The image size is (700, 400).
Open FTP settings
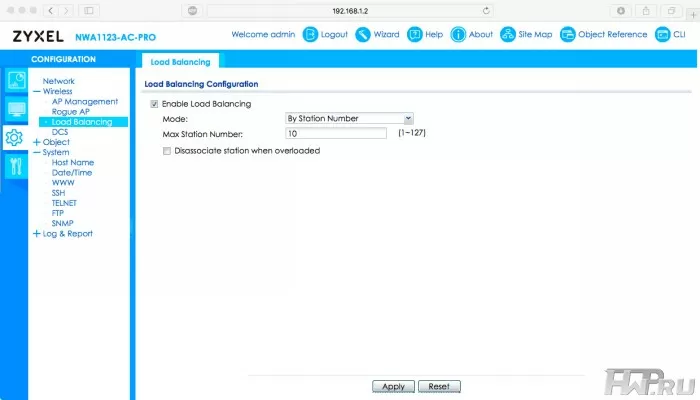click(x=58, y=213)
